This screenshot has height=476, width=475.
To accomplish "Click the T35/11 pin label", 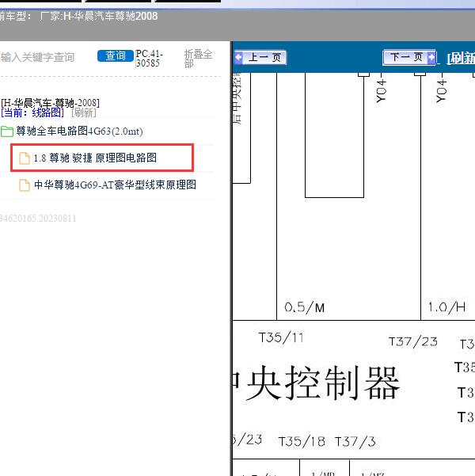I will coord(281,337).
